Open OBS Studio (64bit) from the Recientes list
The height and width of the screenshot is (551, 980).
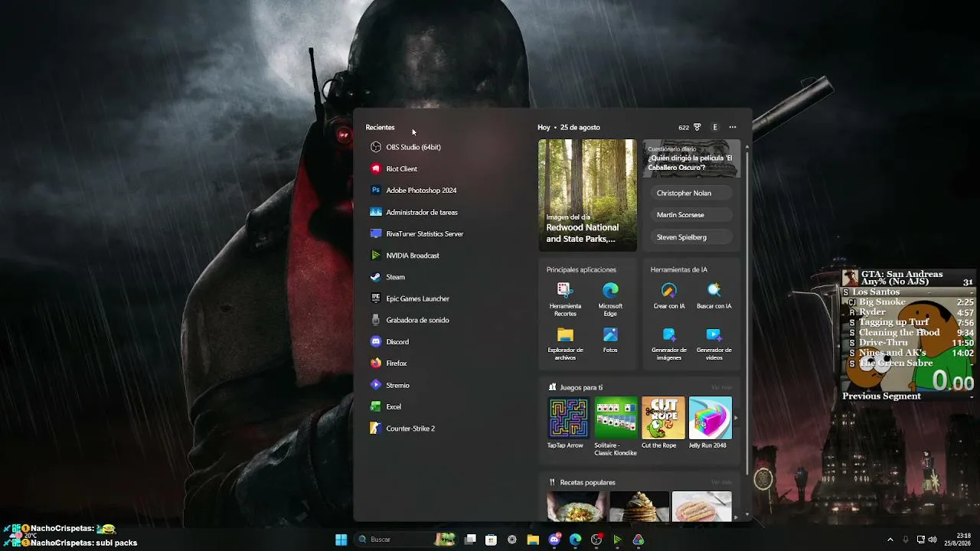[406, 147]
